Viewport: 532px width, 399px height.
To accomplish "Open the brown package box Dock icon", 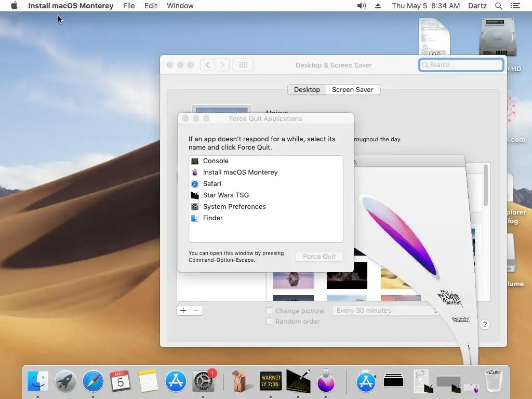I will coord(240,381).
